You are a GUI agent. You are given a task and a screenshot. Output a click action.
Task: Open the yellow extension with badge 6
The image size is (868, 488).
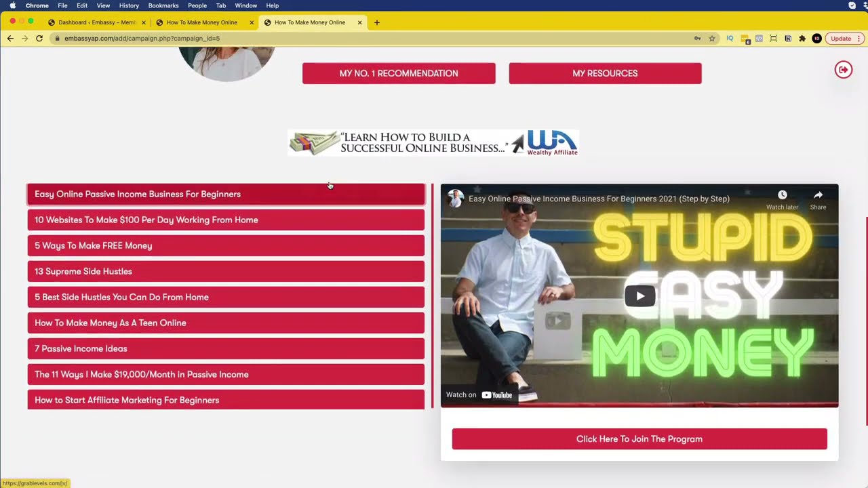(x=745, y=39)
